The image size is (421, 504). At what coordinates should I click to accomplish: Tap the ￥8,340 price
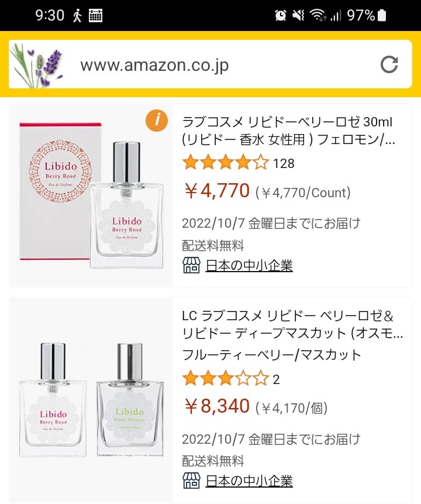[x=218, y=406]
